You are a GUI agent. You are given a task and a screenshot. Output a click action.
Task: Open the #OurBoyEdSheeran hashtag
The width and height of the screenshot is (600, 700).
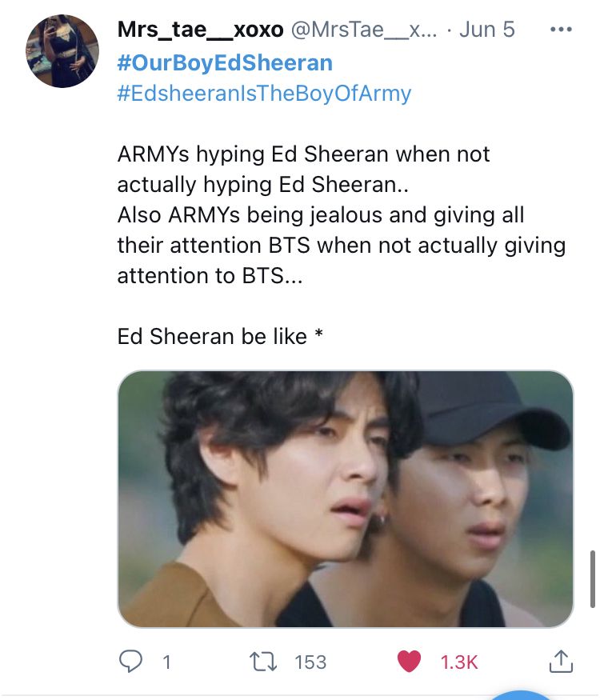tap(225, 62)
